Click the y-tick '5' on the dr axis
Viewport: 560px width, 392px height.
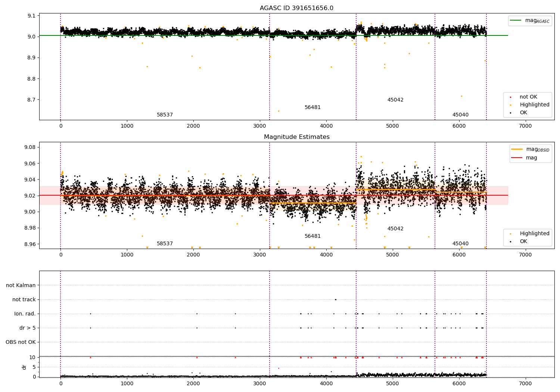coord(34,367)
